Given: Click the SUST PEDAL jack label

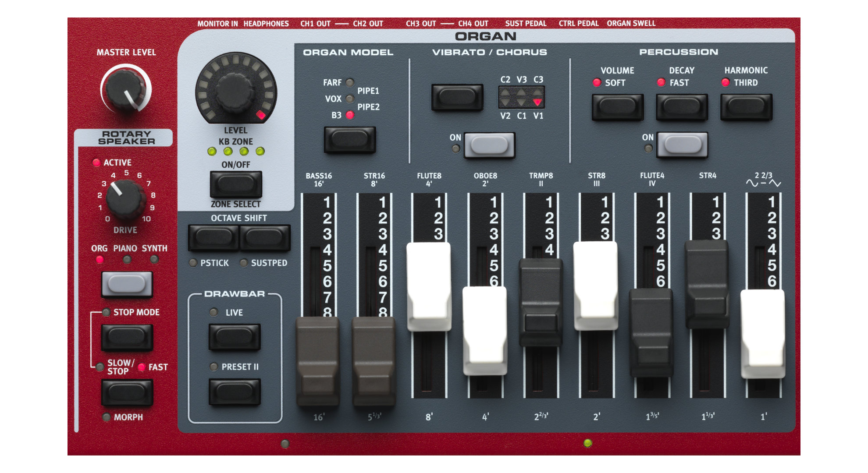Looking at the screenshot, I should pos(526,24).
